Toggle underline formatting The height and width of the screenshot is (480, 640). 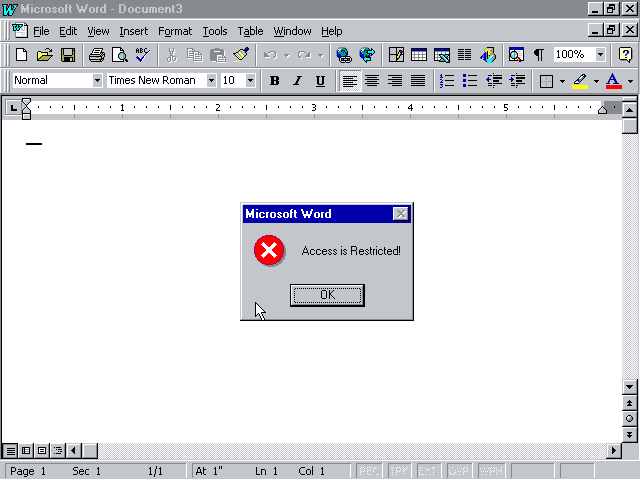(x=320, y=81)
